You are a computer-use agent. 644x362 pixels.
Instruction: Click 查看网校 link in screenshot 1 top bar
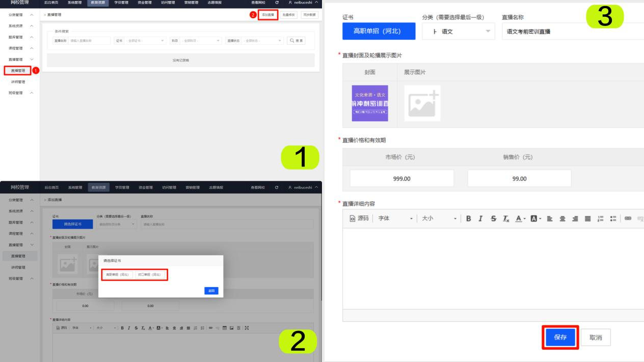257,3
